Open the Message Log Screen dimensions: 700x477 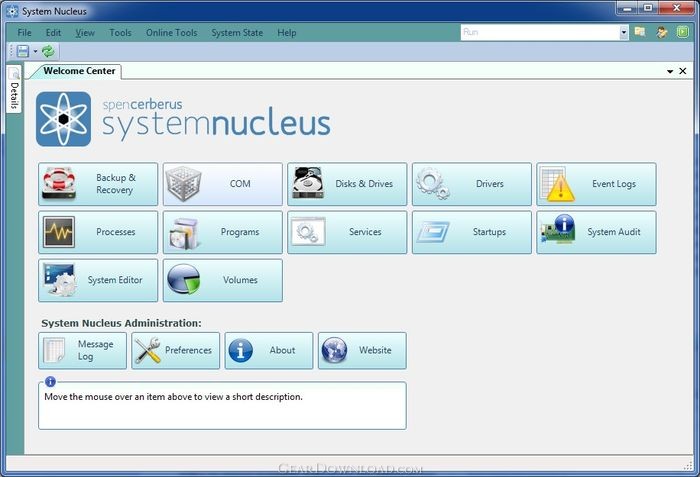(82, 351)
